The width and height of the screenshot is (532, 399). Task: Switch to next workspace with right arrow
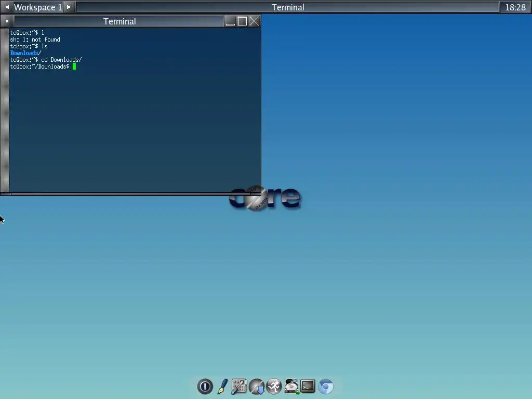click(x=69, y=7)
